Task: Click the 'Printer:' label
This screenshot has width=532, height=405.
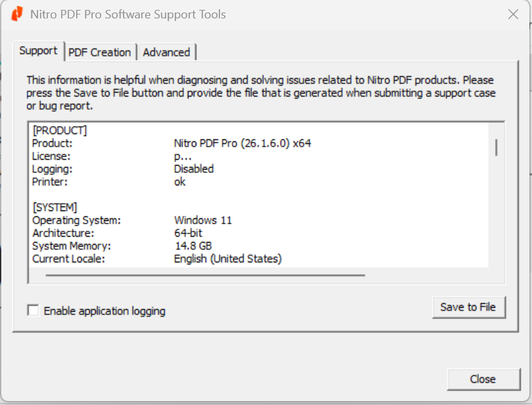Action: (50, 181)
